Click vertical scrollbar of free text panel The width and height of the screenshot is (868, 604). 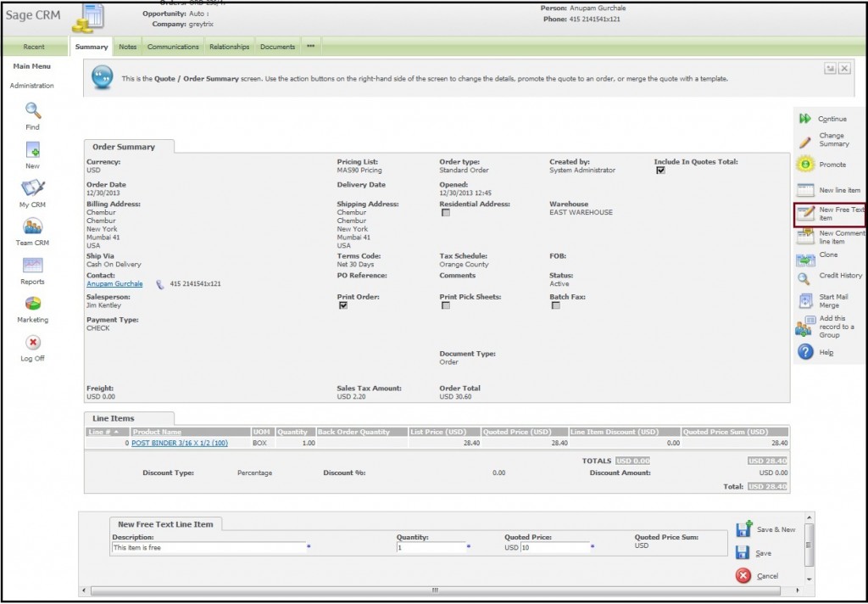pos(809,545)
